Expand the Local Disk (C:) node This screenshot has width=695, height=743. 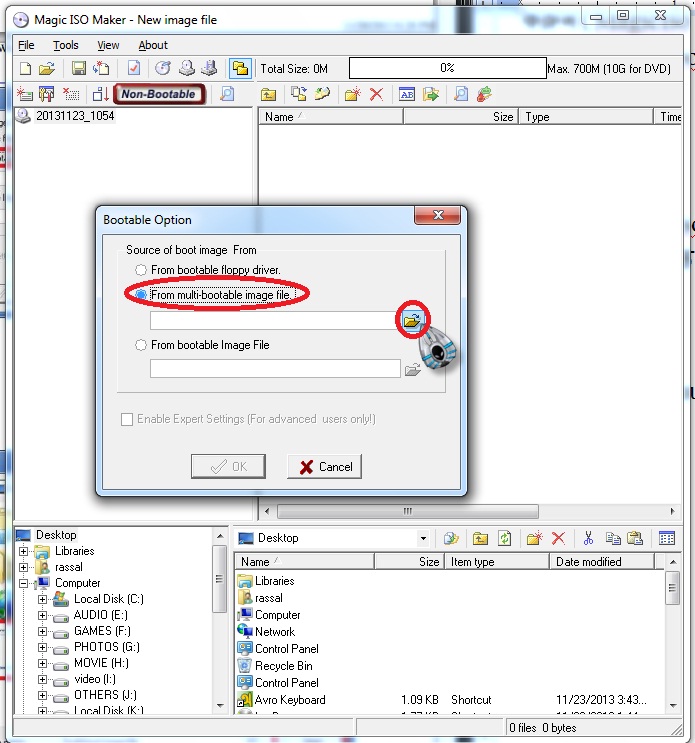(42, 599)
